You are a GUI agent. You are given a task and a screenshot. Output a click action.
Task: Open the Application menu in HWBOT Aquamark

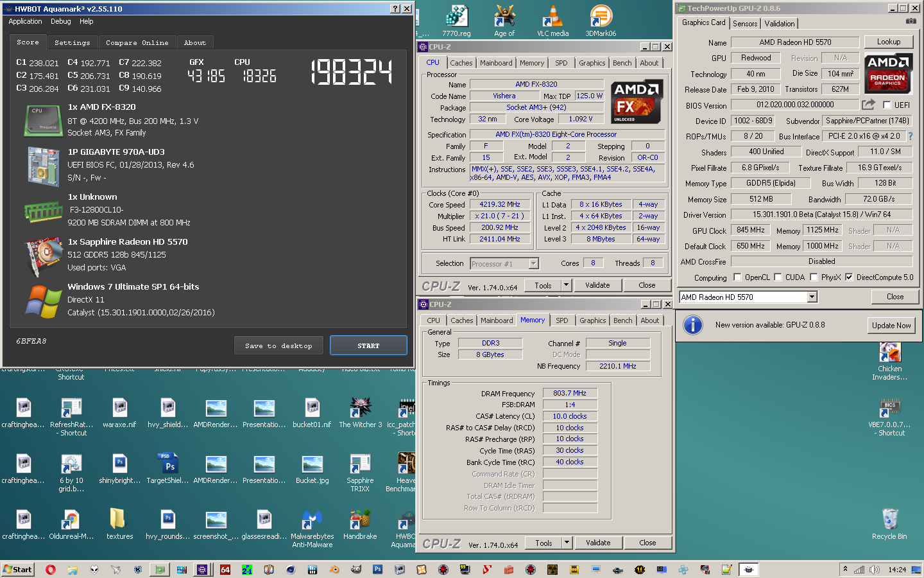(x=25, y=21)
